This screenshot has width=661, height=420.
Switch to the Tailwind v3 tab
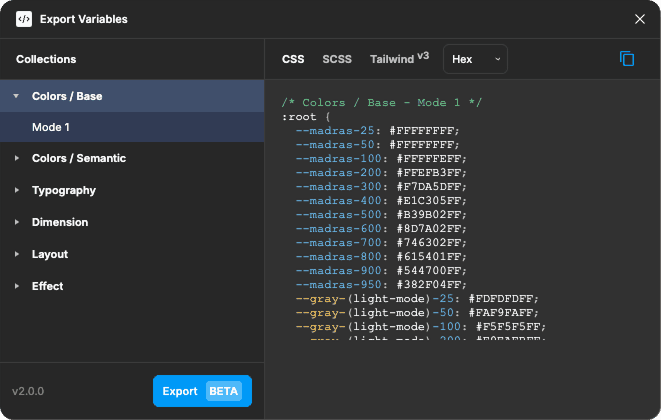(399, 59)
